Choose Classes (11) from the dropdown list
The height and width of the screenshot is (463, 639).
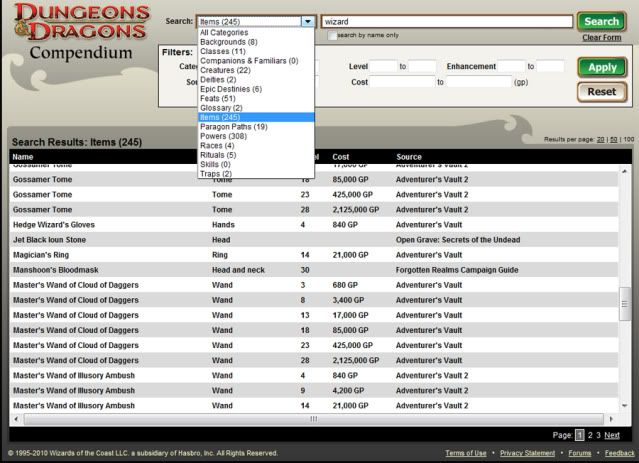223,51
